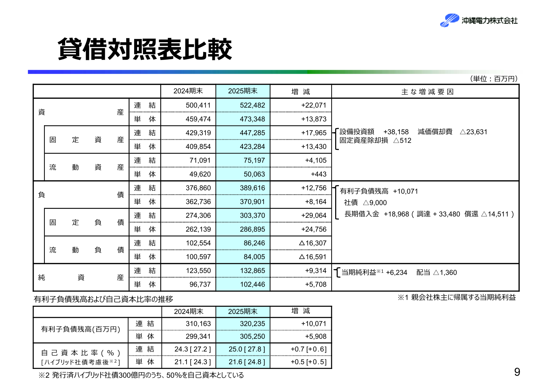Click the 固定負債 row label
555x392 pixels.
pos(87,222)
